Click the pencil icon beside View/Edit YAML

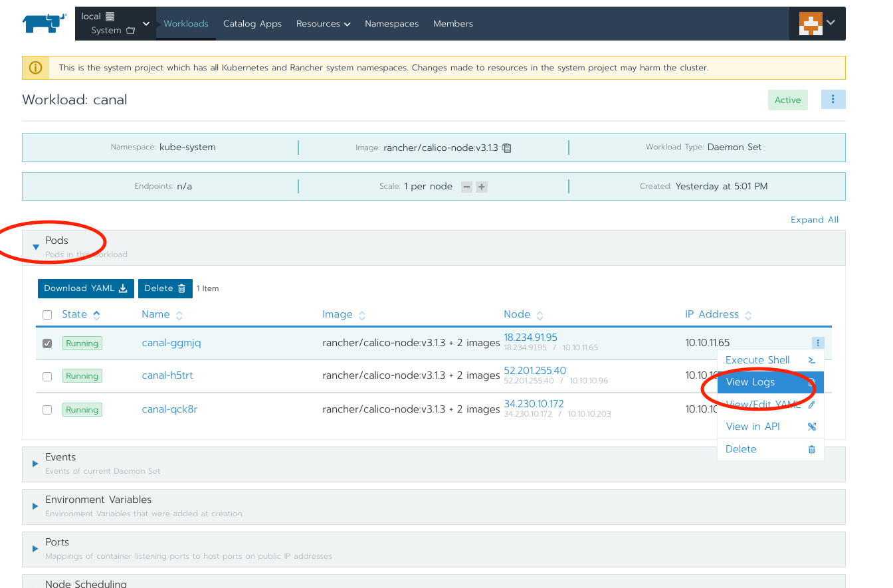pyautogui.click(x=811, y=404)
